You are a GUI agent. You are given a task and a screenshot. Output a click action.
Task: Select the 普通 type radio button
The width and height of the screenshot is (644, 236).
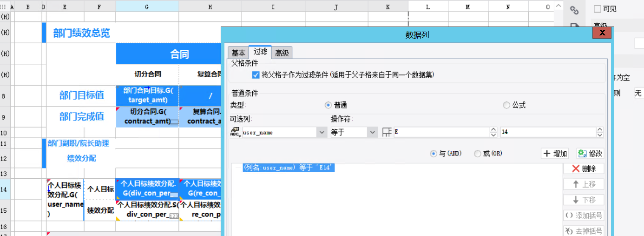click(328, 105)
